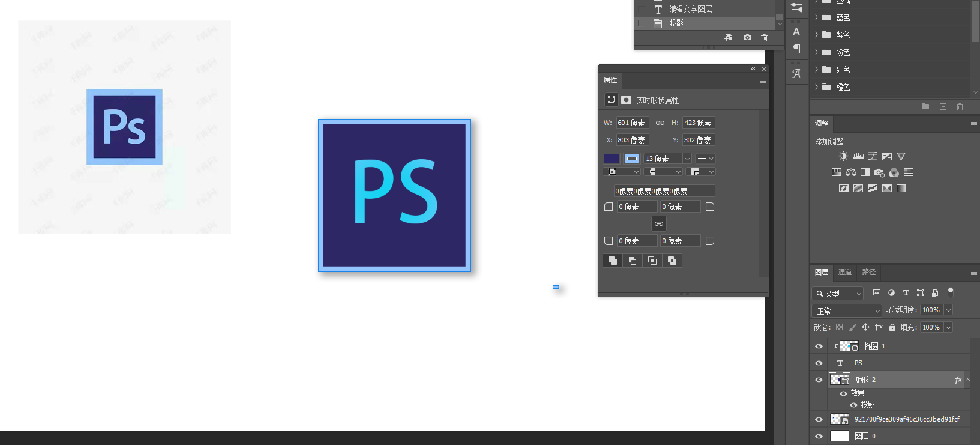Image resolution: width=980 pixels, height=445 pixels.
Task: Expand the 紫色 swatch folder
Action: (816, 35)
